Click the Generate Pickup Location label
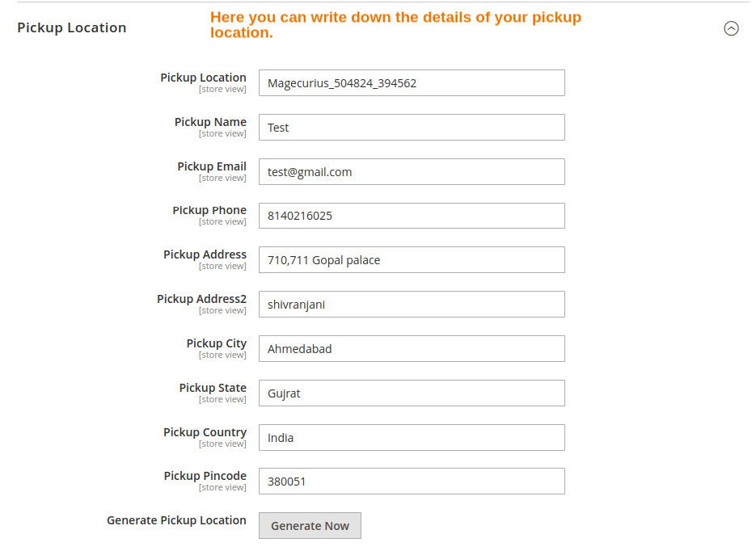 tap(176, 520)
